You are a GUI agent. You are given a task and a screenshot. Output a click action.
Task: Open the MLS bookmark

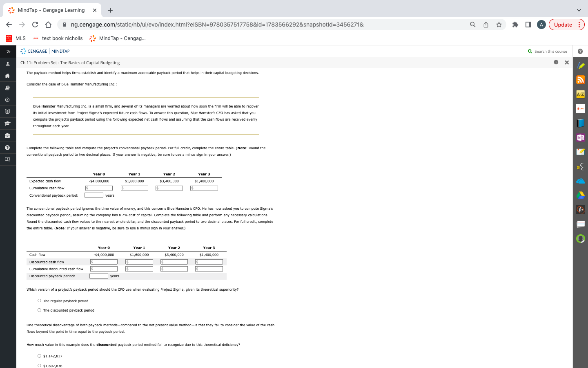pyautogui.click(x=16, y=38)
